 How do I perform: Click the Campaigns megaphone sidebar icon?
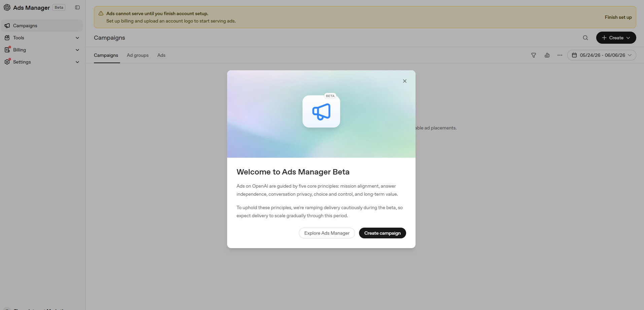[7, 26]
